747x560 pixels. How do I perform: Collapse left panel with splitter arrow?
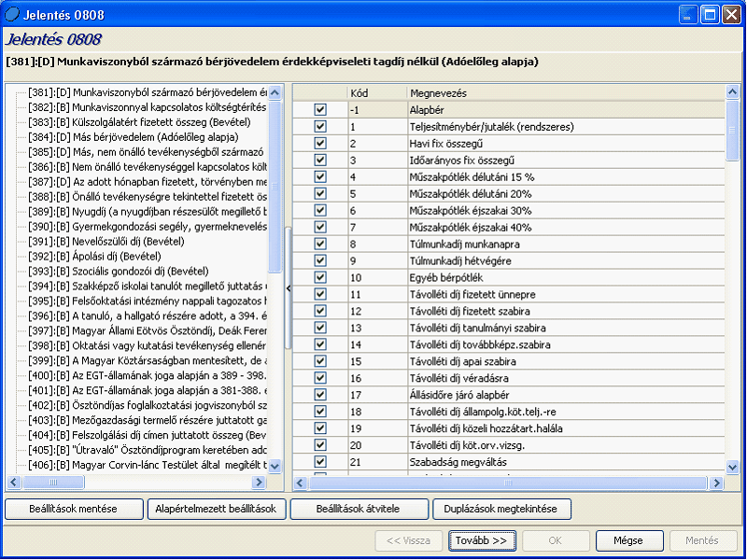[x=289, y=288]
